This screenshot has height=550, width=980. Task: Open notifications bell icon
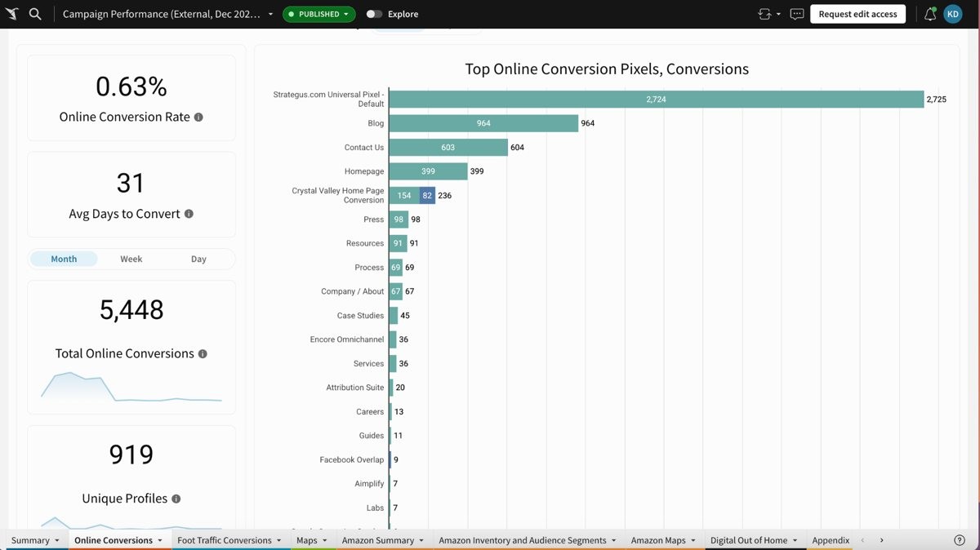(930, 14)
